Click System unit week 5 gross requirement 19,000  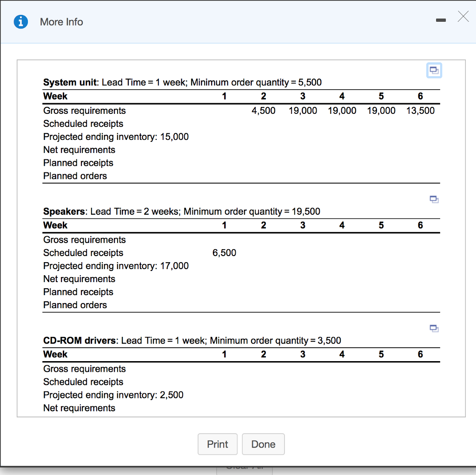click(x=381, y=111)
